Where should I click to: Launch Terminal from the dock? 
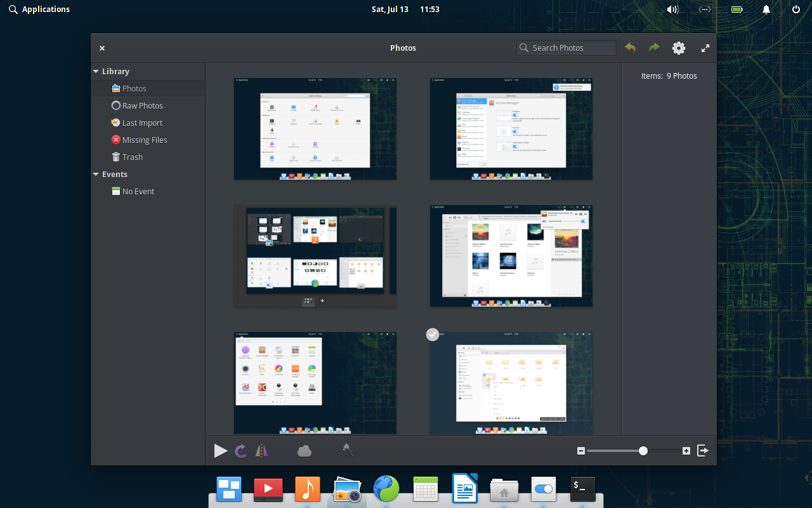tap(583, 490)
